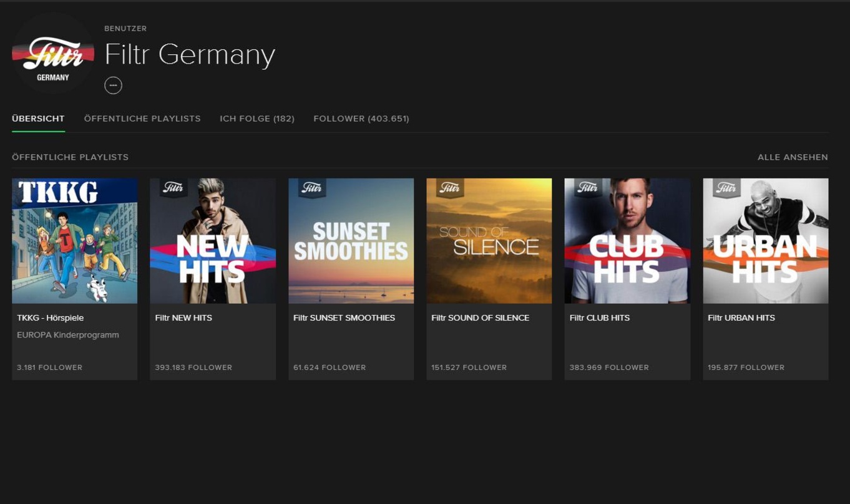Open the more options ellipsis button
This screenshot has width=850, height=504.
[113, 85]
